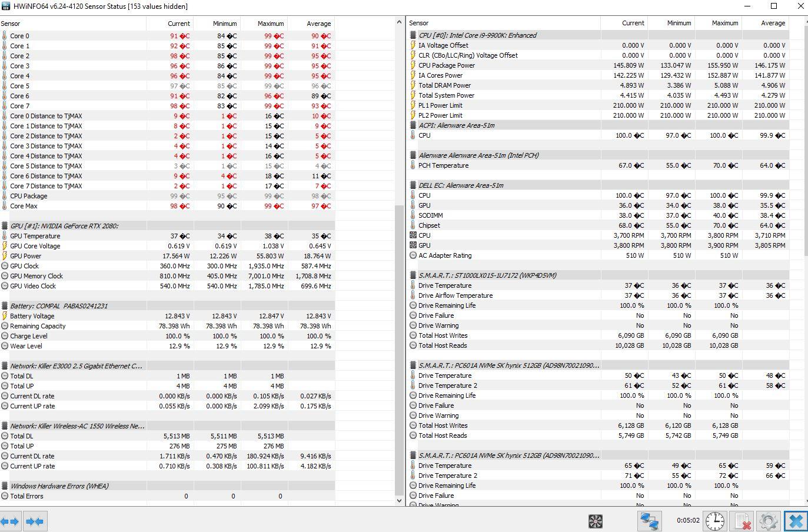Open sensor settings gear icon
The image size is (808, 532).
769,521
